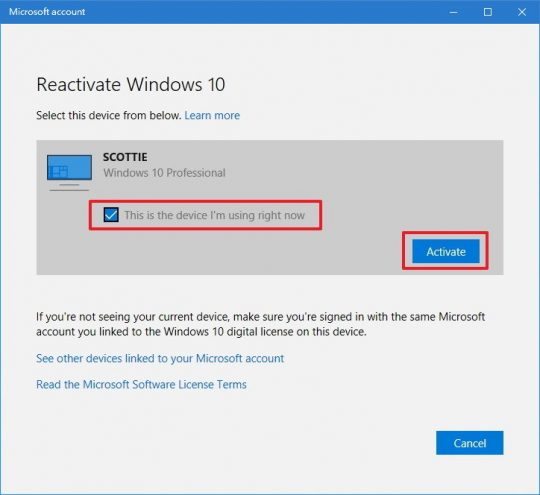Click the Microsoft account title bar text
The image size is (540, 495).
pos(47,12)
